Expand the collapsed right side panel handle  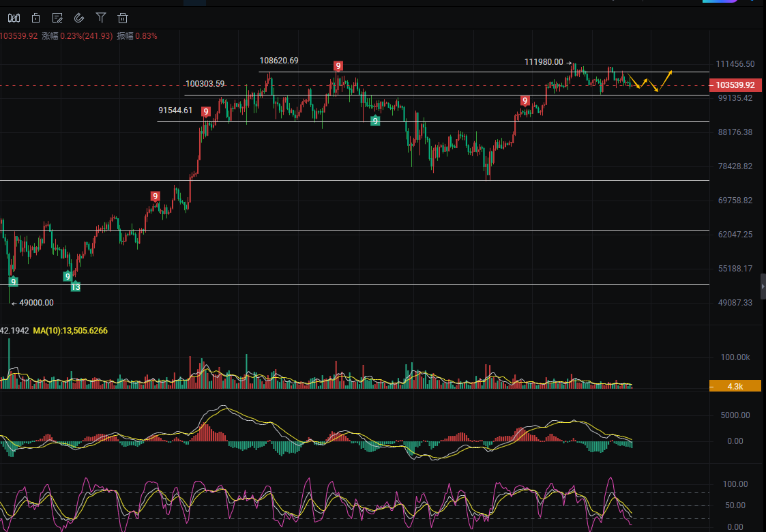pyautogui.click(x=763, y=286)
